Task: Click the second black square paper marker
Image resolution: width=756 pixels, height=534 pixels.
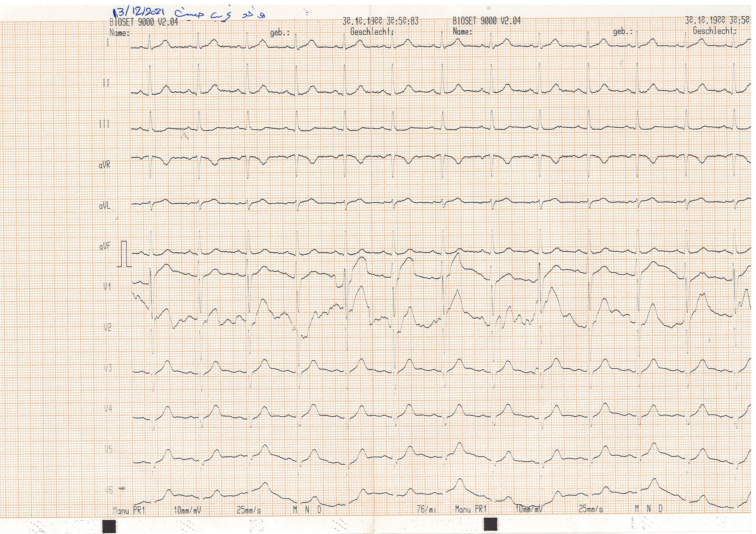Action: 490,524
